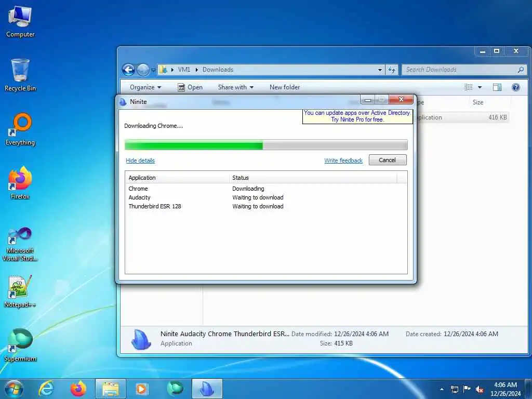Minimize the Ninite window
Viewport: 532px width, 399px height.
tap(367, 100)
